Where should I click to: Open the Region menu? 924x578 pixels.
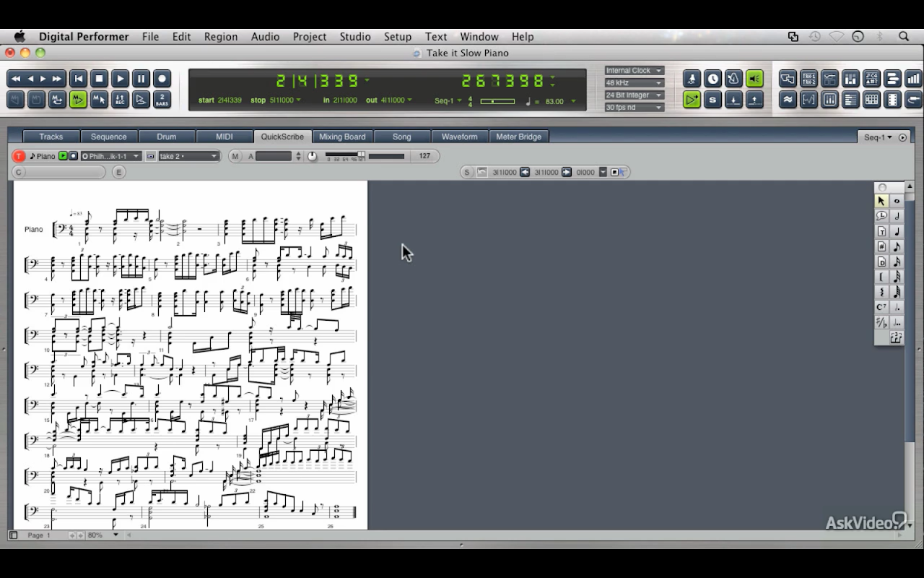221,37
